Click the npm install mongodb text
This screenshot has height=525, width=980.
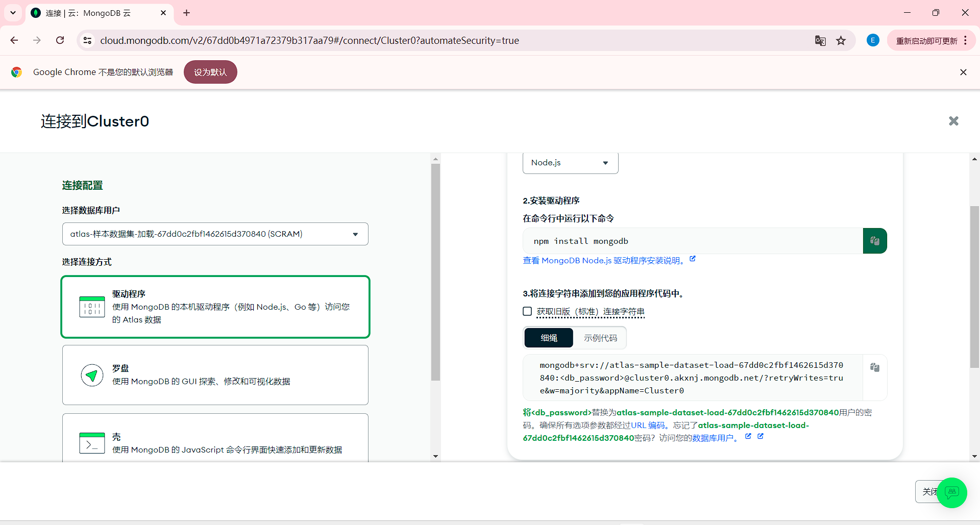tap(581, 241)
